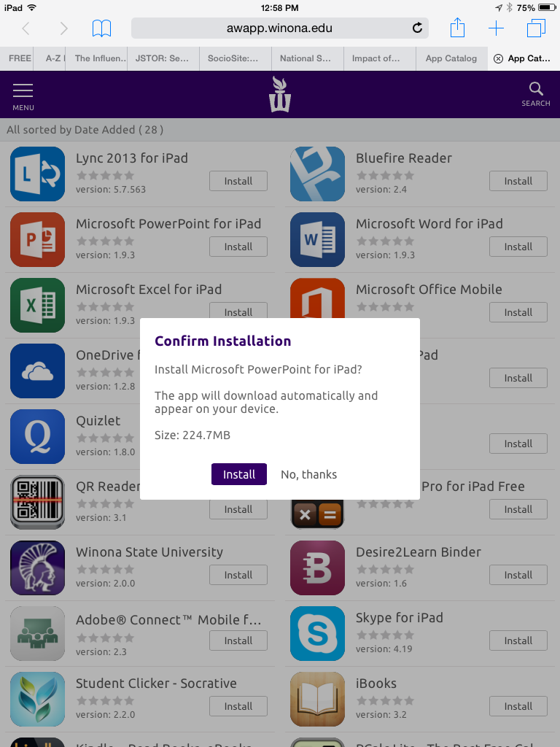The width and height of the screenshot is (560, 747).
Task: Switch to the JSTOR browser tab
Action: (162, 58)
